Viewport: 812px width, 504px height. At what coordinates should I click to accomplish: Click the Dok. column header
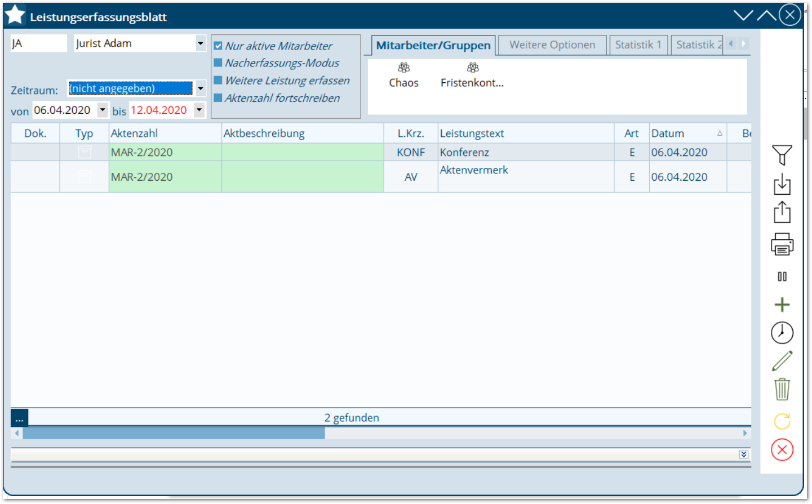tap(35, 133)
